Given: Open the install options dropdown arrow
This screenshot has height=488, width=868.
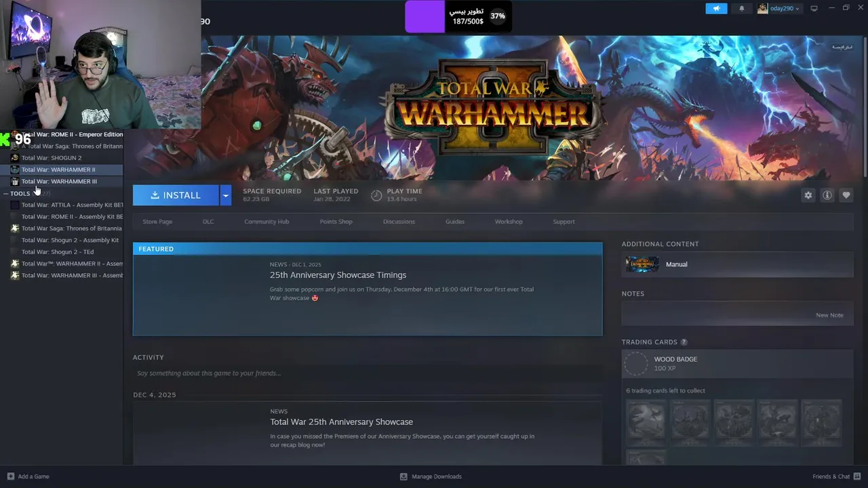Looking at the screenshot, I should [x=226, y=195].
